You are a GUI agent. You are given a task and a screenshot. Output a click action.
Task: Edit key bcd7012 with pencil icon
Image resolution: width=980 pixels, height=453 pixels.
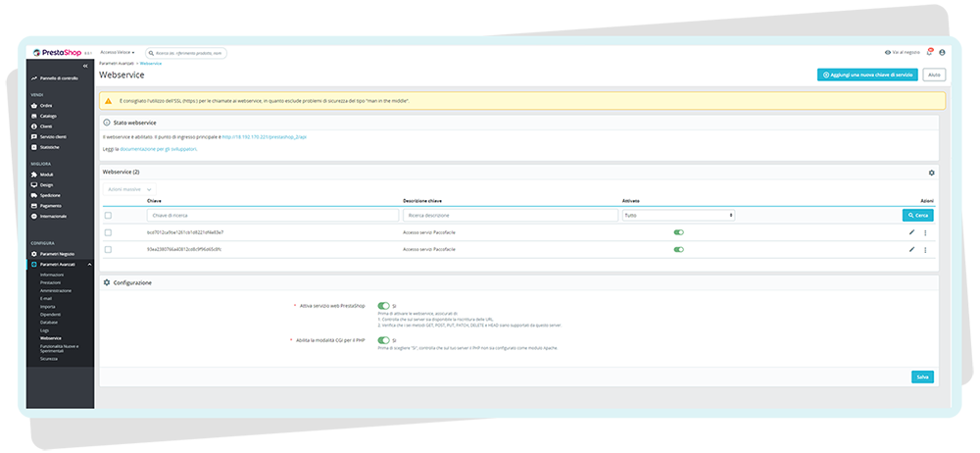tap(911, 232)
